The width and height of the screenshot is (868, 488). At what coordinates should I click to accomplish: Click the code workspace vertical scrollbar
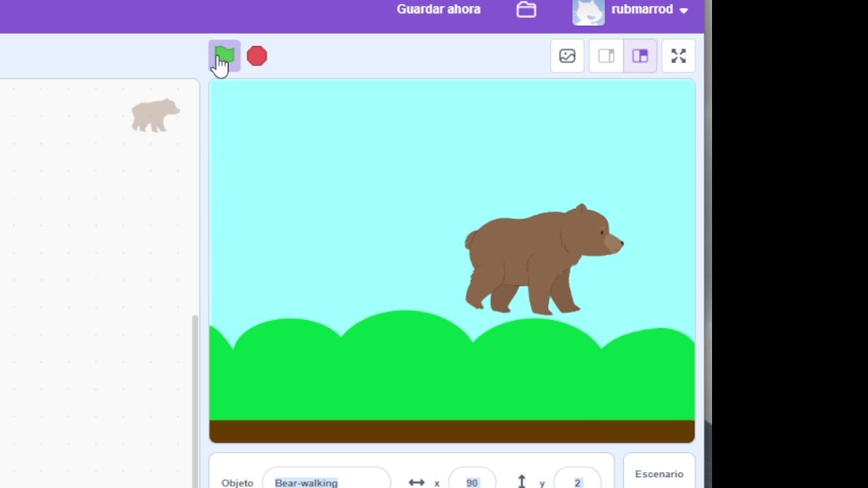point(195,400)
